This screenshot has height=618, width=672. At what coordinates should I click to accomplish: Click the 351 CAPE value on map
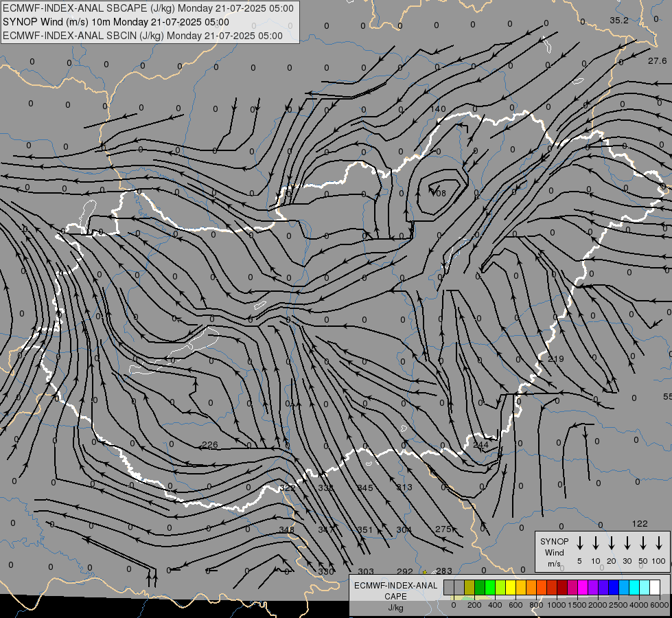tap(365, 529)
